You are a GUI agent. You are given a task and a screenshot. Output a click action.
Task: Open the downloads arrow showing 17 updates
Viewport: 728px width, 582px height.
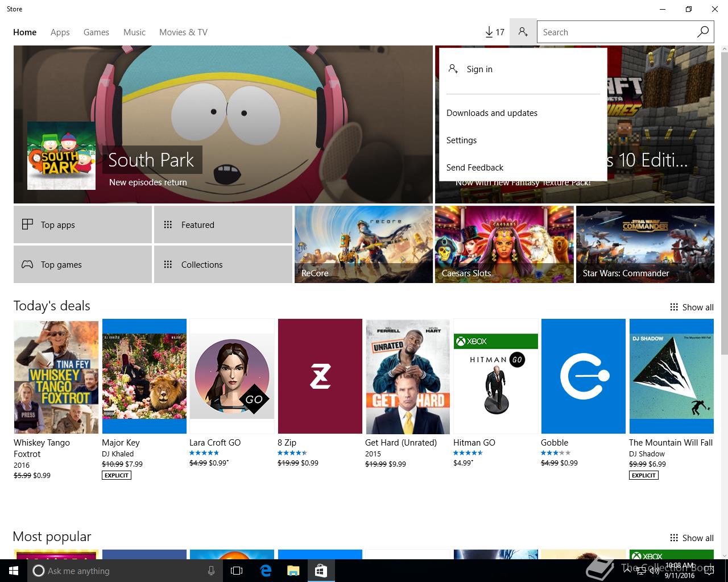click(494, 32)
